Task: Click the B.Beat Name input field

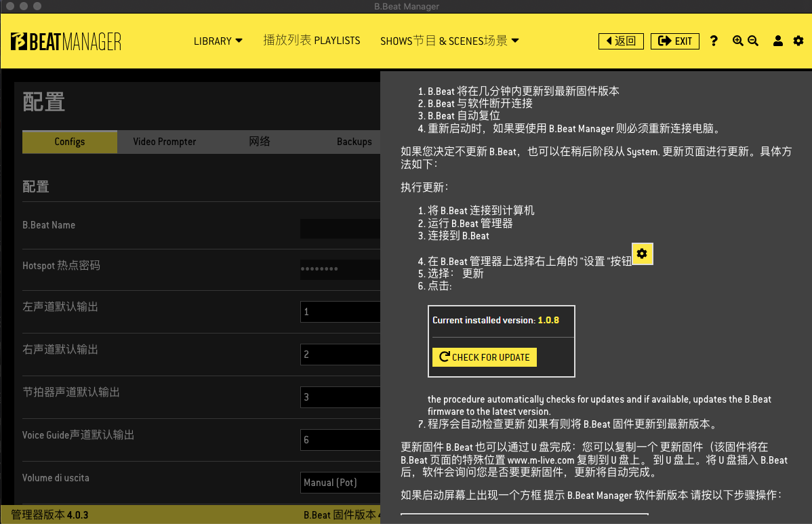Action: [x=340, y=228]
